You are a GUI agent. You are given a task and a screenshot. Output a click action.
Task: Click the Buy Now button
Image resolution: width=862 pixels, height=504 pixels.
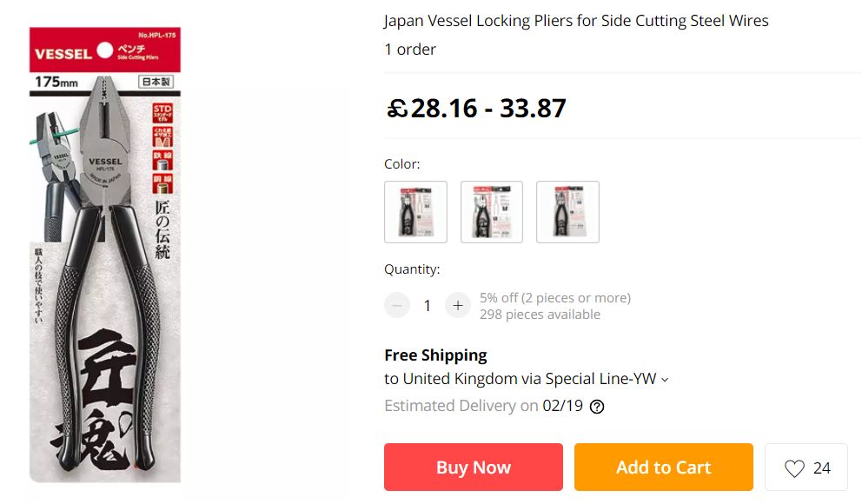click(x=474, y=468)
